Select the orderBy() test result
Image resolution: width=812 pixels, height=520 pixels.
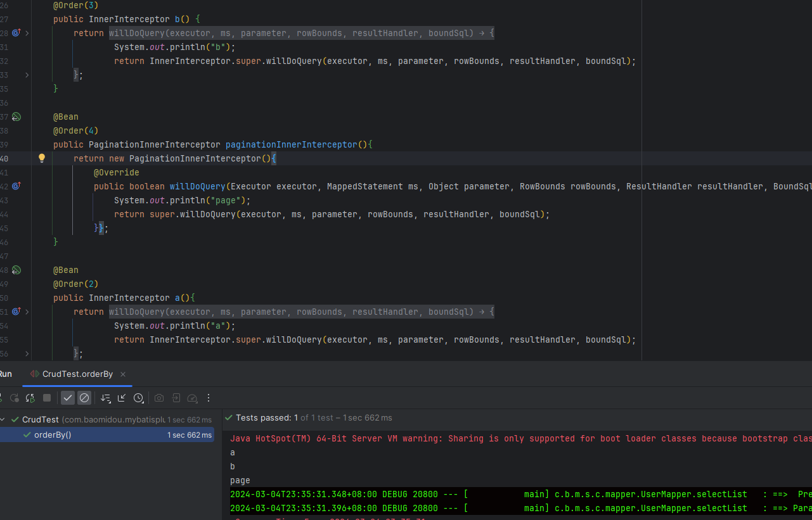(x=53, y=434)
